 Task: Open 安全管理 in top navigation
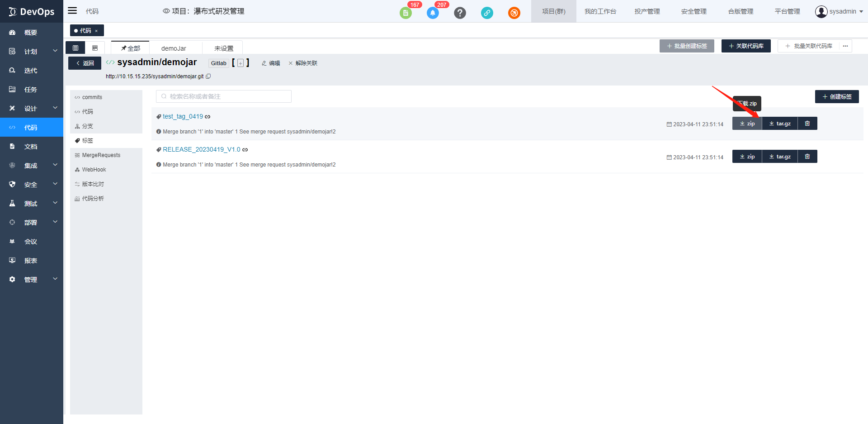point(693,11)
